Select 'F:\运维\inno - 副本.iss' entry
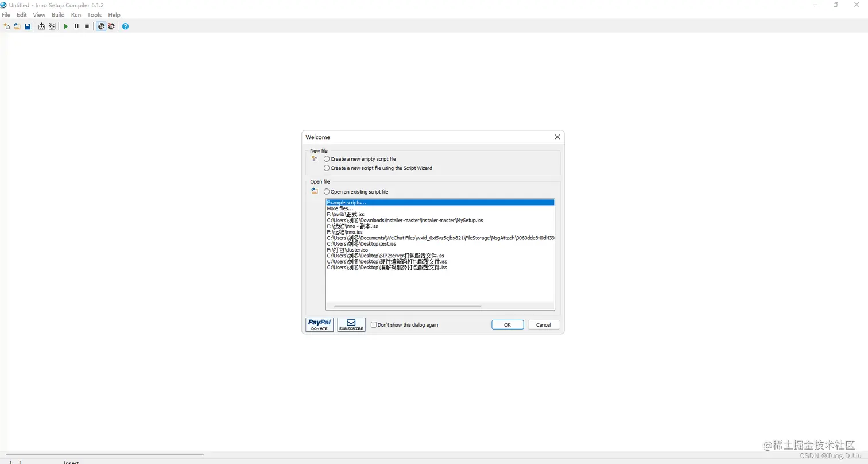 440,226
